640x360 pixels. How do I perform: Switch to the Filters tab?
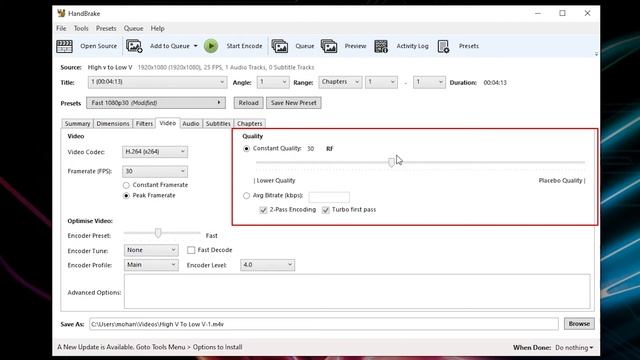click(x=144, y=123)
